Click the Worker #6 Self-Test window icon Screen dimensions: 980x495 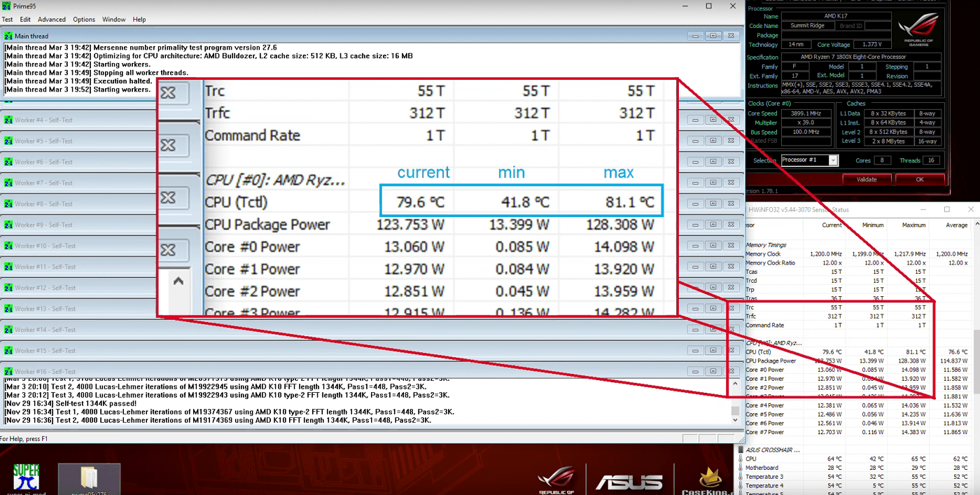(8, 162)
